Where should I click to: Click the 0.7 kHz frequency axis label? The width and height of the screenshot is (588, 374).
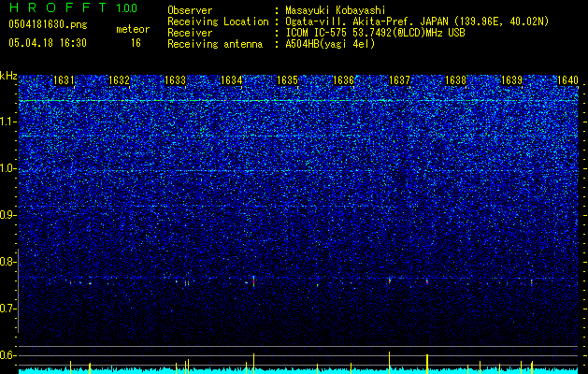coord(8,309)
